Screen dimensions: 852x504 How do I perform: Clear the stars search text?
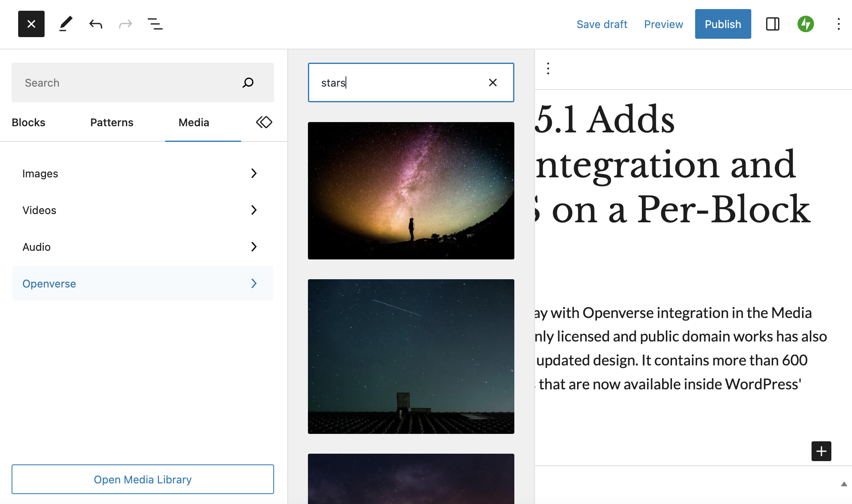point(492,82)
